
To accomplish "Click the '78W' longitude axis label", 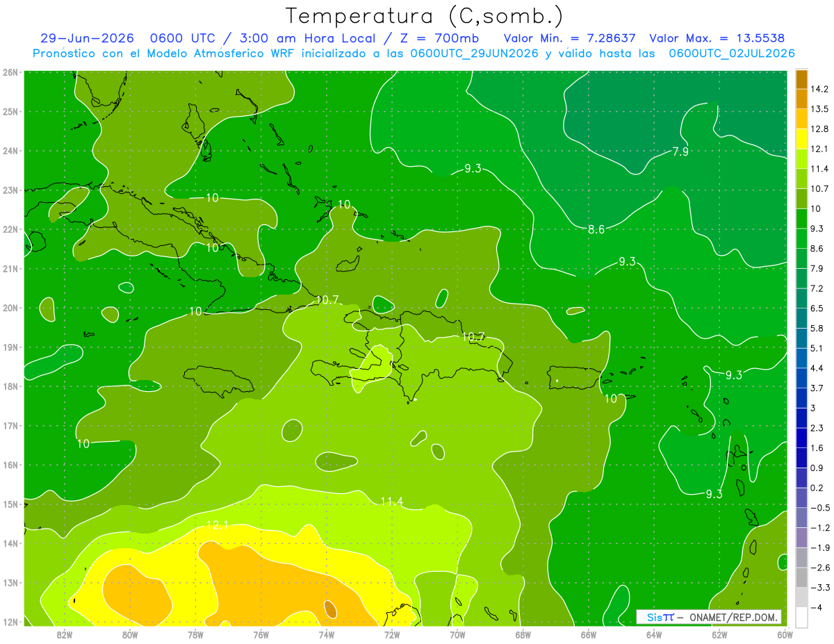I will click(195, 634).
